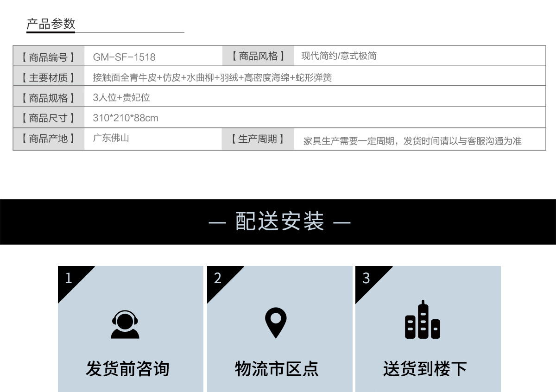Click the 产品参数 section heading
The height and width of the screenshot is (392, 556).
(51, 24)
